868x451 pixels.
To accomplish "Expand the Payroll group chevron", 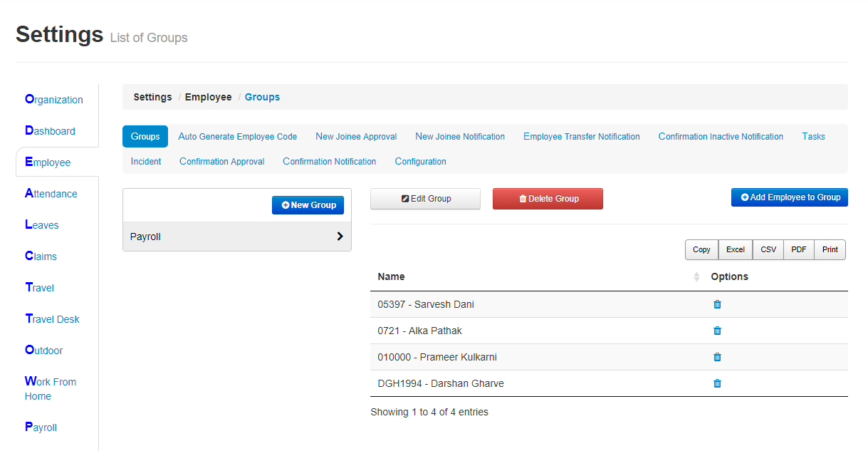I will 340,237.
